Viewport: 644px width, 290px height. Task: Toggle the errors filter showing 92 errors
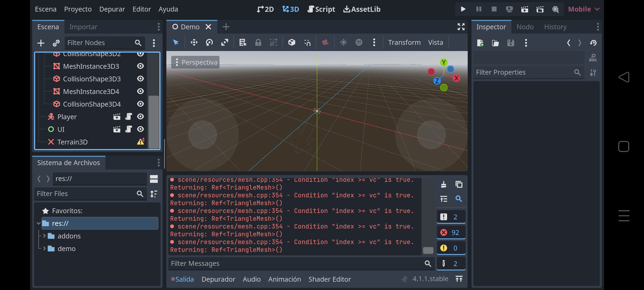click(x=451, y=232)
